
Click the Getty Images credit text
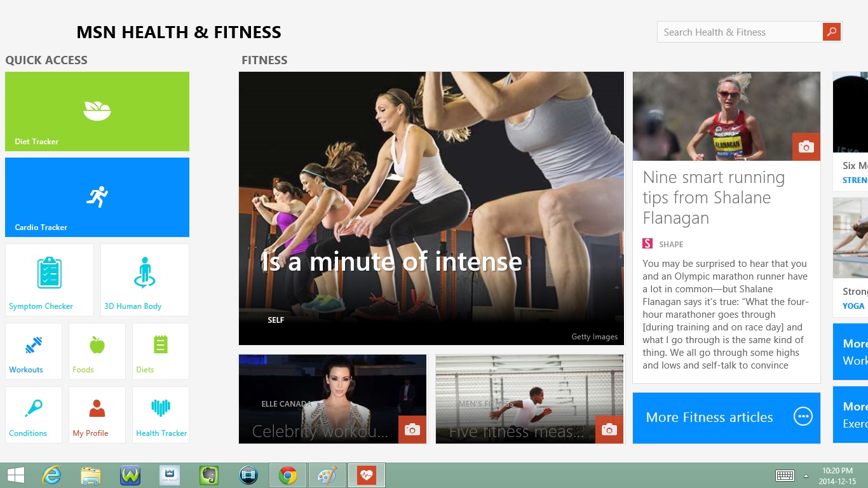click(594, 337)
